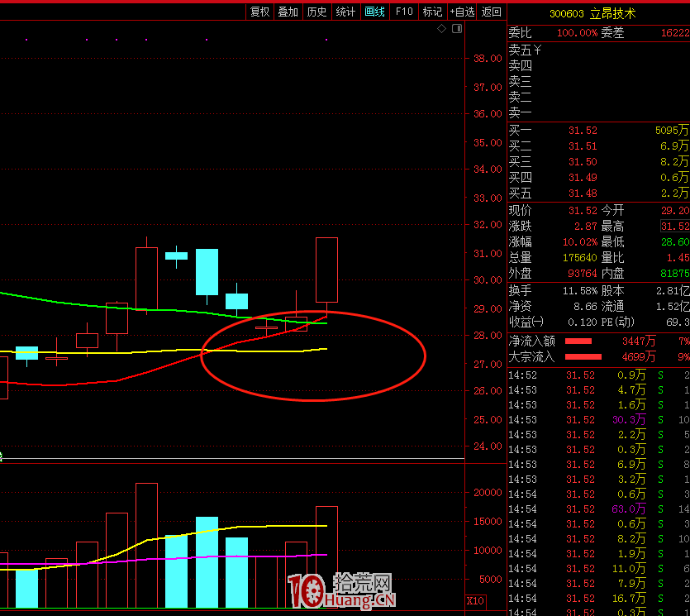Click the 38.00 price axis label
Viewport: 690px width, 616px height.
[488, 59]
